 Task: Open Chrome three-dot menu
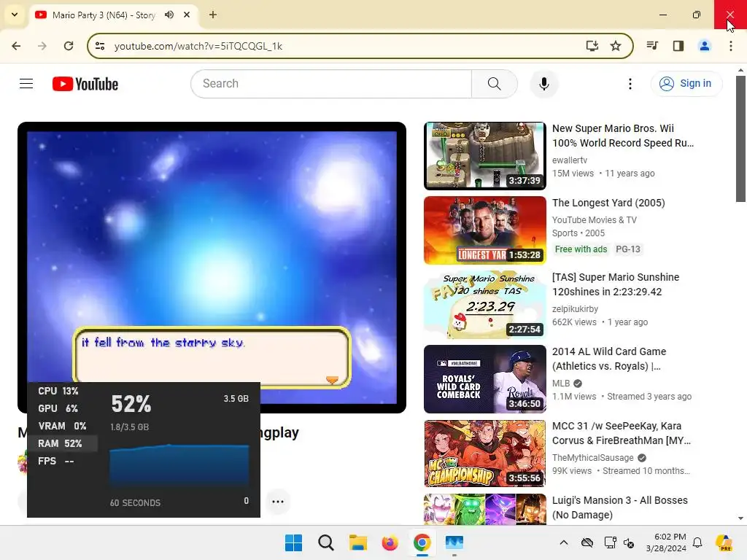[730, 46]
